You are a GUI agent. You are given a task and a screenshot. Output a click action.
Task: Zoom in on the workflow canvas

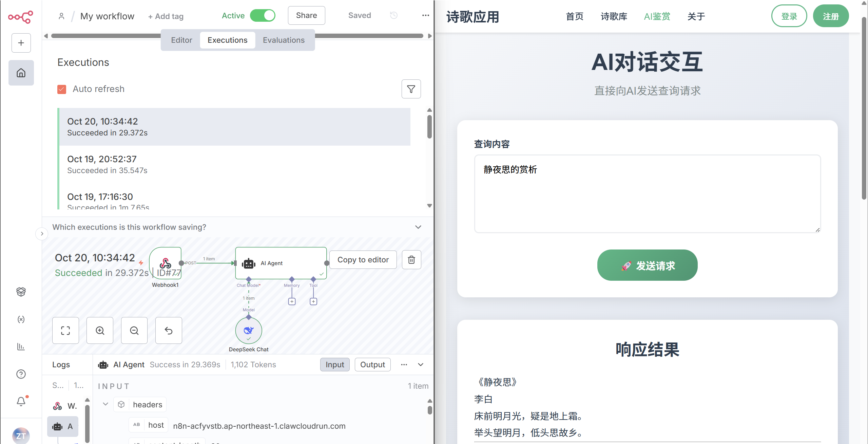[x=100, y=330]
